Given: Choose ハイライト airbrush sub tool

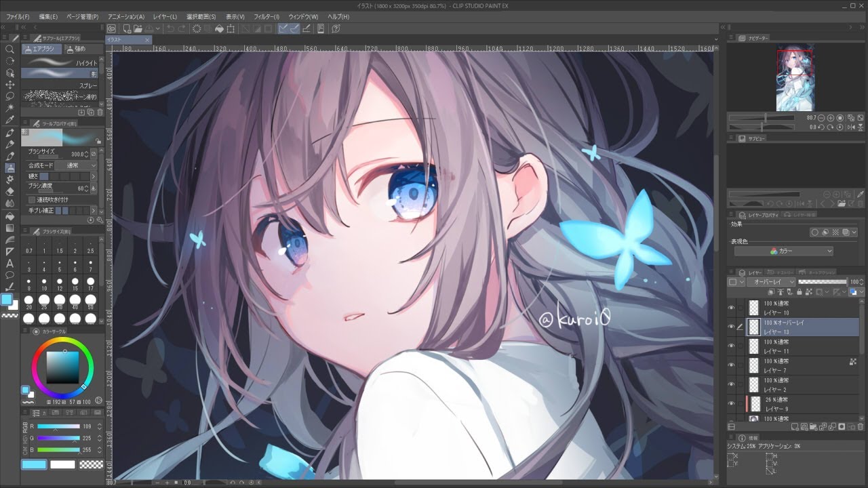Looking at the screenshot, I should pyautogui.click(x=60, y=62).
